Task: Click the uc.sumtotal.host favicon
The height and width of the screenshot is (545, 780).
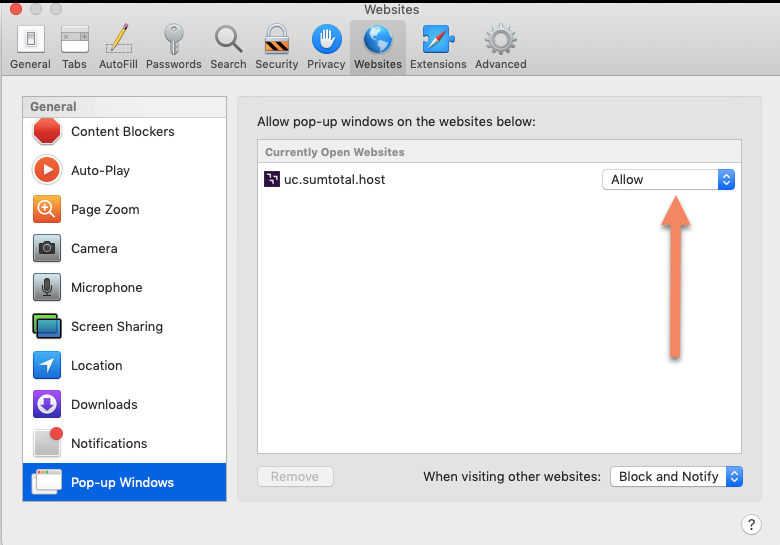Action: pos(272,179)
